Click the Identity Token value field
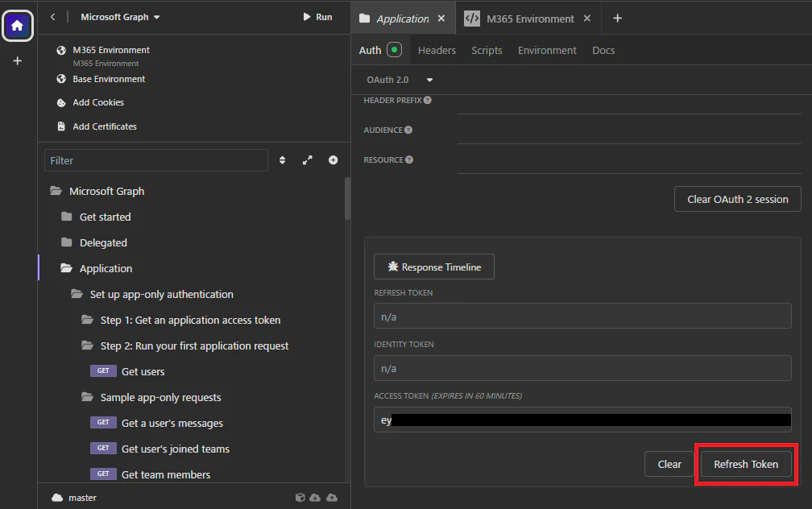The image size is (812, 509). [582, 368]
